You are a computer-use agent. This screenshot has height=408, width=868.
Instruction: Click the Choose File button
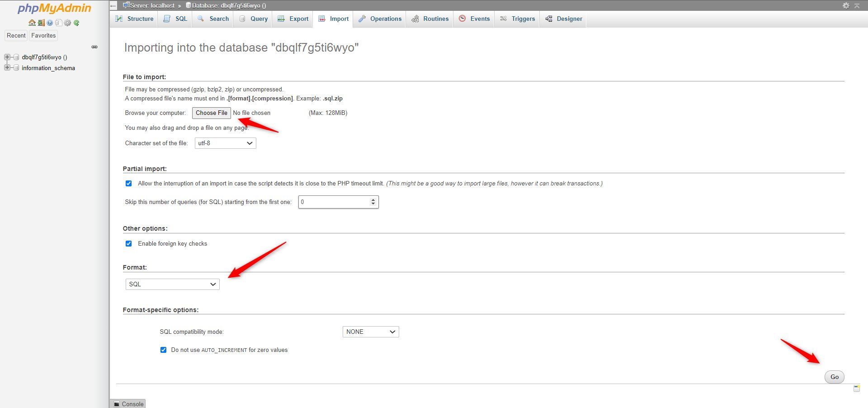[212, 113]
